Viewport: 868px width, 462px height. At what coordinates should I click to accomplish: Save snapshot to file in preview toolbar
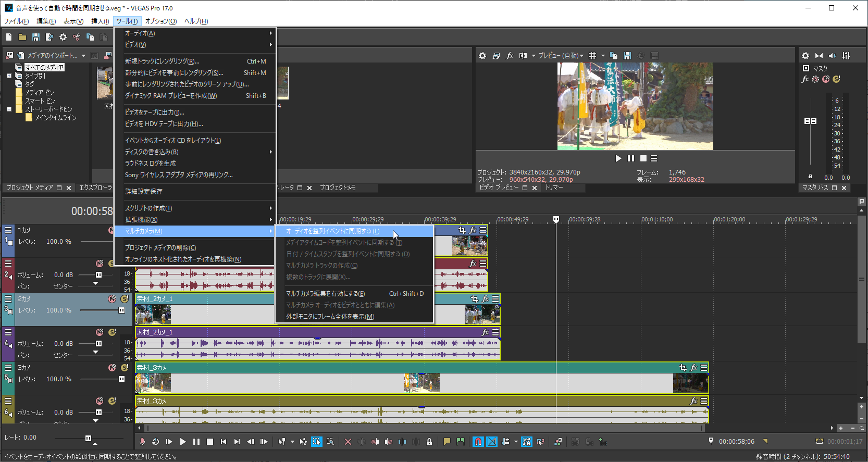point(627,56)
